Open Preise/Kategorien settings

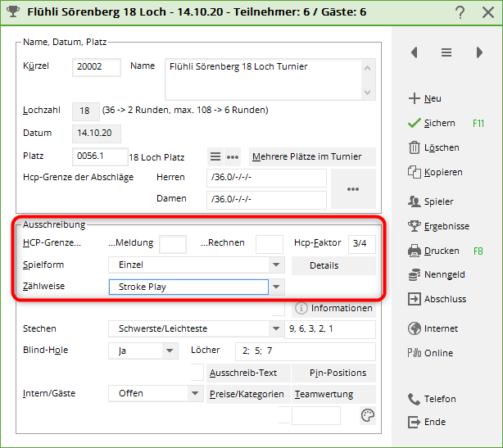248,394
